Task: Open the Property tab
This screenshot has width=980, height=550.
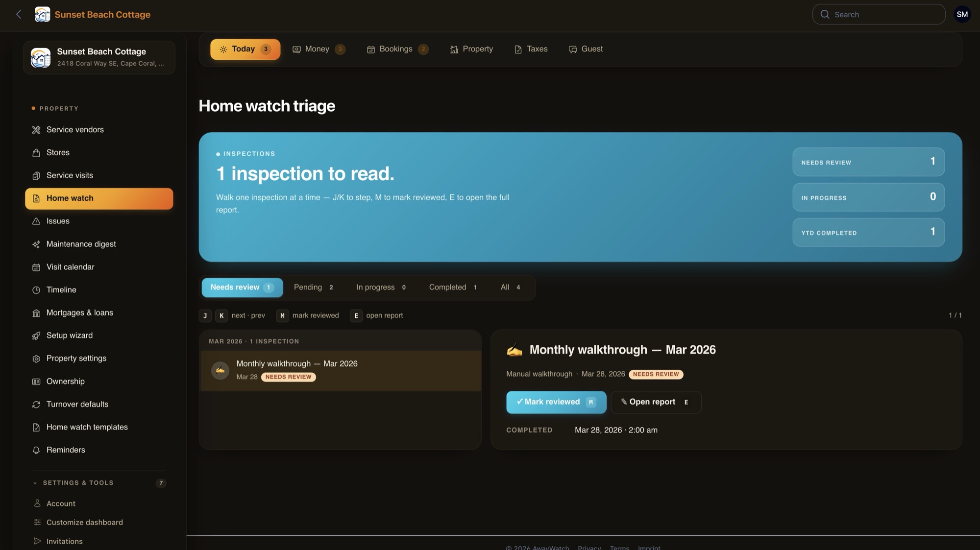Action: point(471,49)
